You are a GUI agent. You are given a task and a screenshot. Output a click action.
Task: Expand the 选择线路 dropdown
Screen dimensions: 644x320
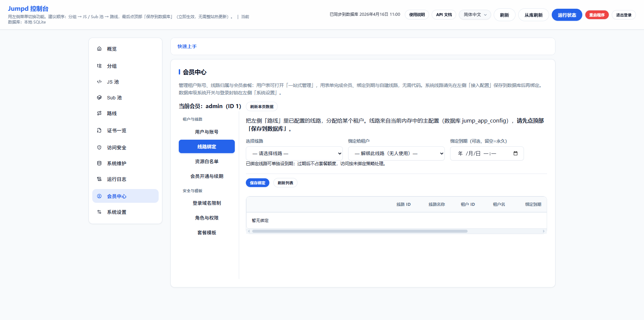(294, 153)
